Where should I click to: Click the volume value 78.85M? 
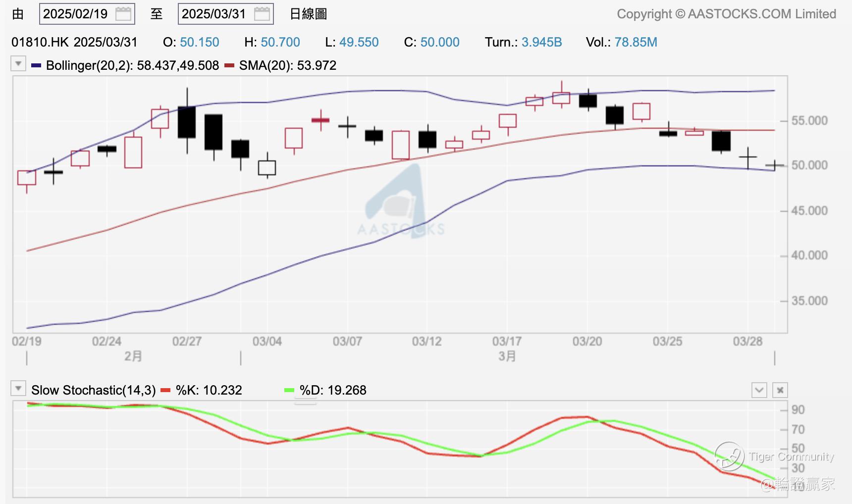coord(636,42)
